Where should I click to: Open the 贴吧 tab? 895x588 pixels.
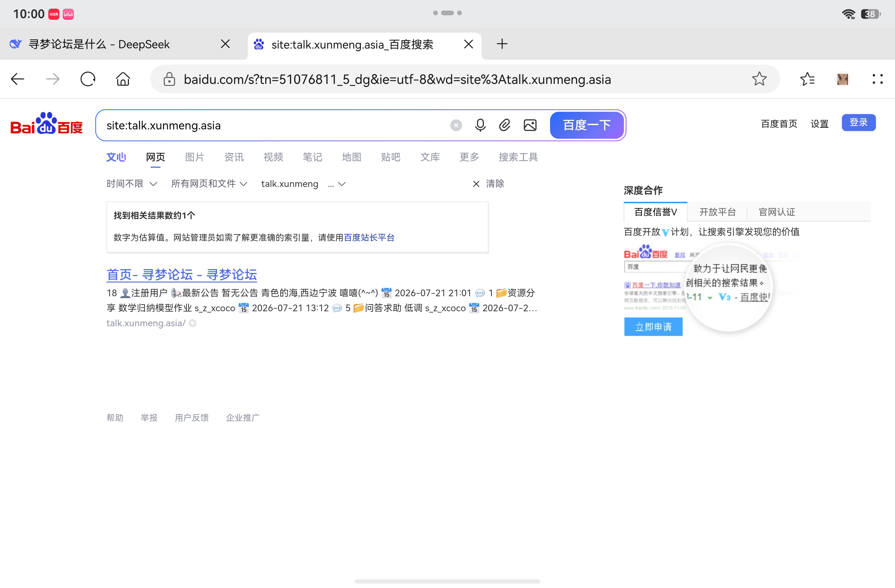(390, 157)
